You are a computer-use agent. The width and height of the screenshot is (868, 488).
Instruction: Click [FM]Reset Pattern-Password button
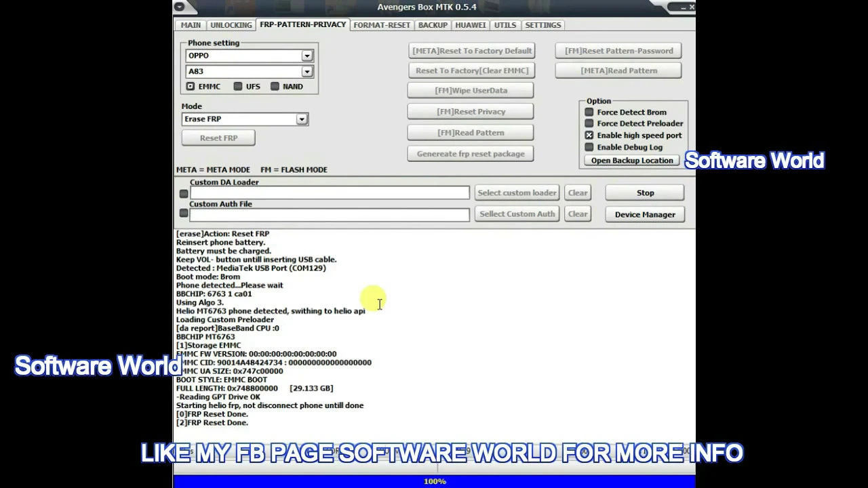pyautogui.click(x=618, y=51)
